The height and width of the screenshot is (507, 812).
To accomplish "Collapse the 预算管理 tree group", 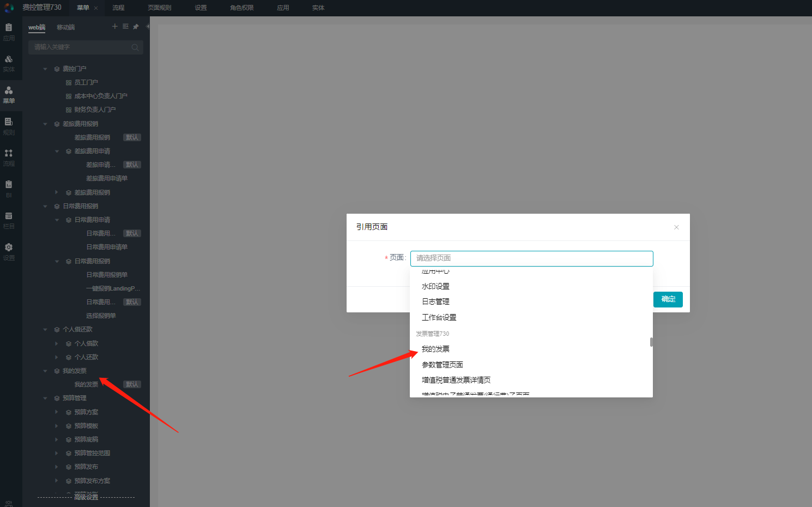I will (x=45, y=398).
